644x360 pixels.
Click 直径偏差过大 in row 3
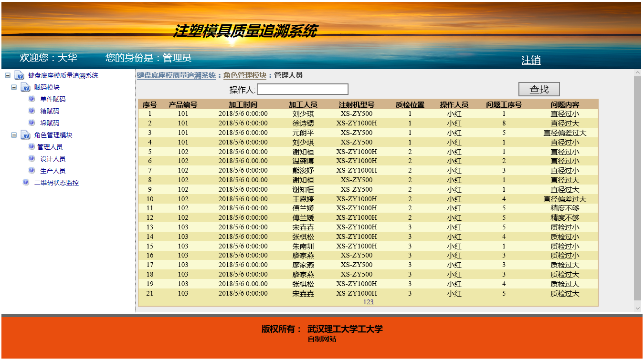pyautogui.click(x=565, y=133)
